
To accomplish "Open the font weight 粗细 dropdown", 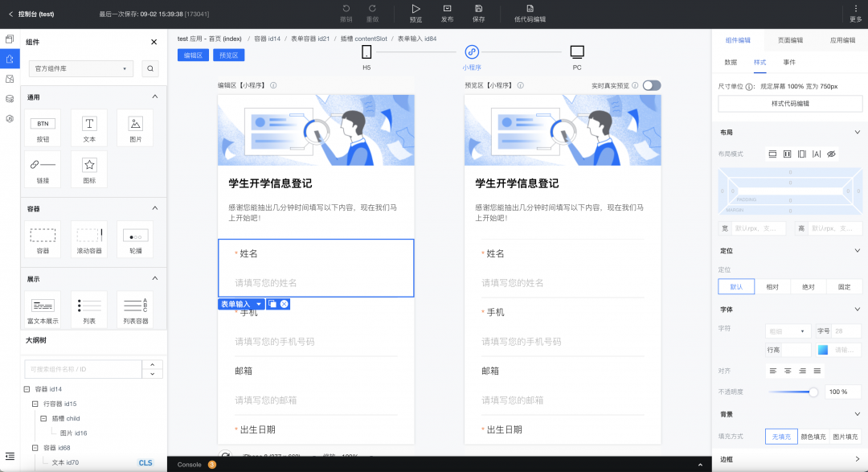I will tap(788, 331).
